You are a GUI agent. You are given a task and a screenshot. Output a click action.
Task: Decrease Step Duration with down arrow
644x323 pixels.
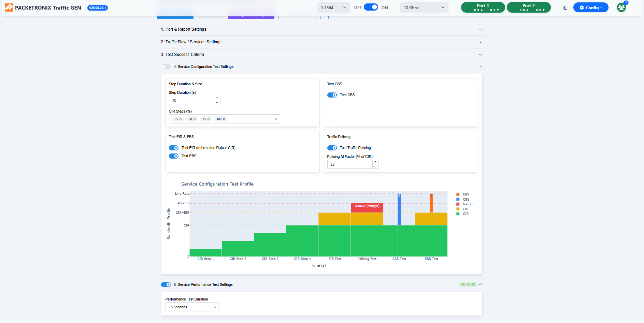(217, 103)
